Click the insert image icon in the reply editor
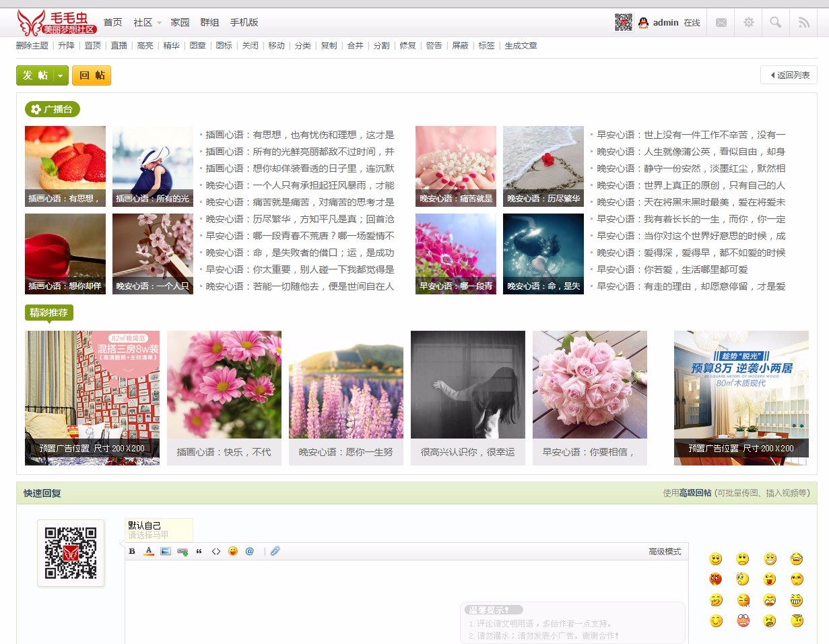 pyautogui.click(x=166, y=551)
